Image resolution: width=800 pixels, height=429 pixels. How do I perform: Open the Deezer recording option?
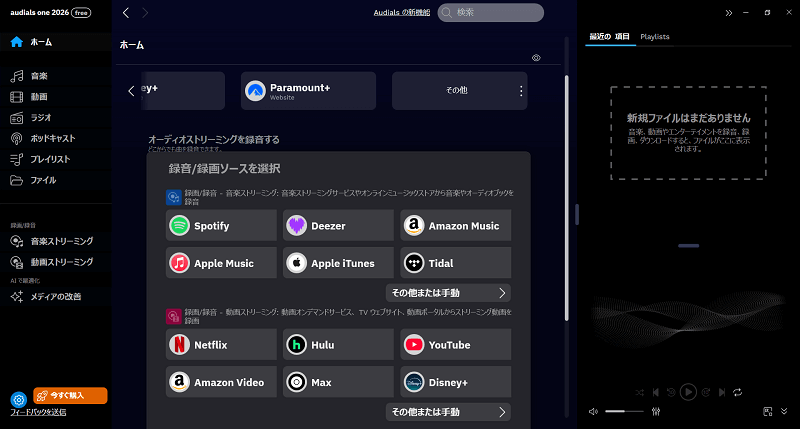(338, 226)
